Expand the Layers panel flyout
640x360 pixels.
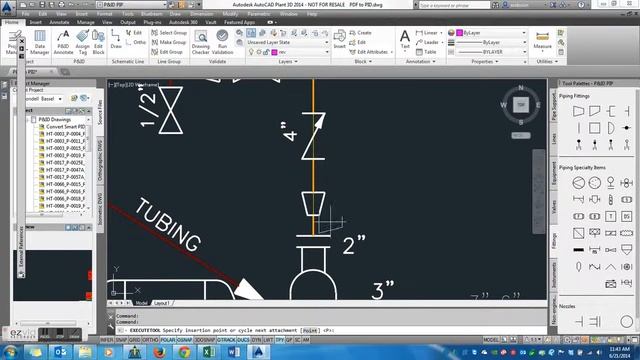click(x=288, y=62)
